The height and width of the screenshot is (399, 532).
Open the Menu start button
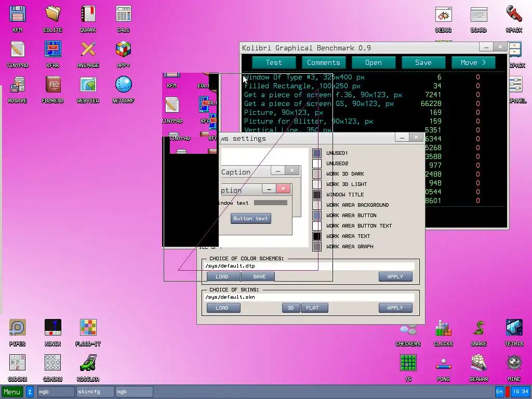pos(12,392)
